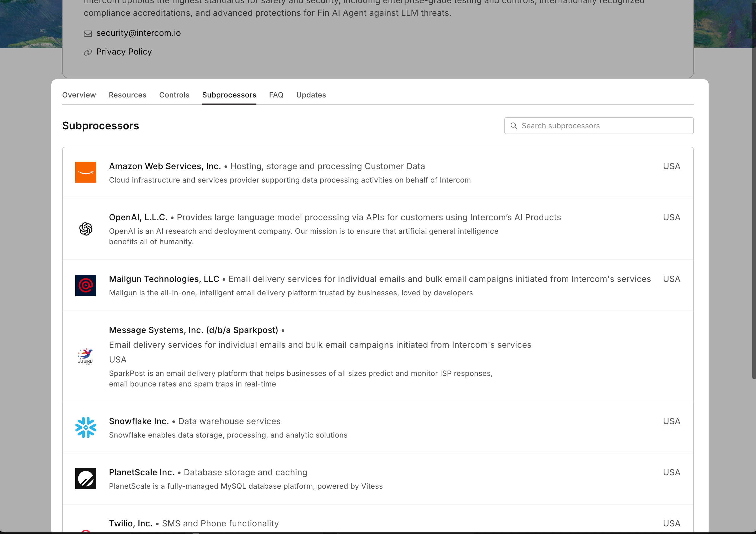Select Amazon Web Services, Inc. name
The width and height of the screenshot is (756, 534).
pos(165,166)
